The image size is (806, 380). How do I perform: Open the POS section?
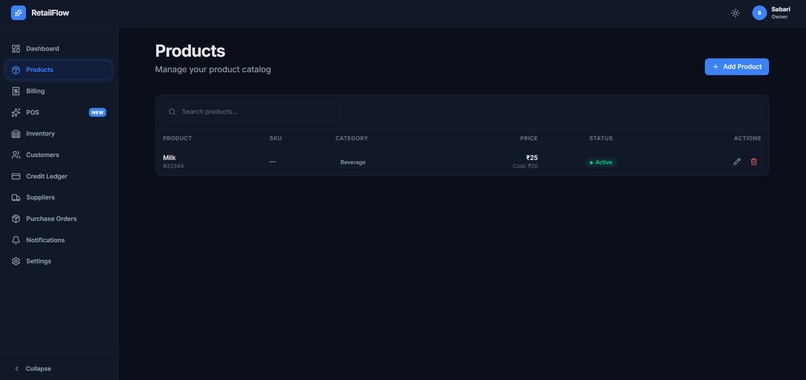(59, 113)
